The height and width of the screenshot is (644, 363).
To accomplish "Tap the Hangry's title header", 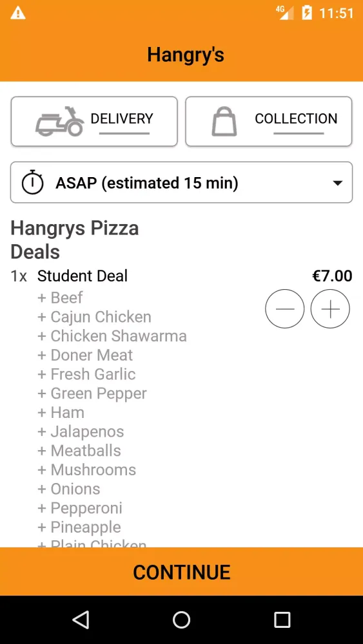I will coord(186,55).
